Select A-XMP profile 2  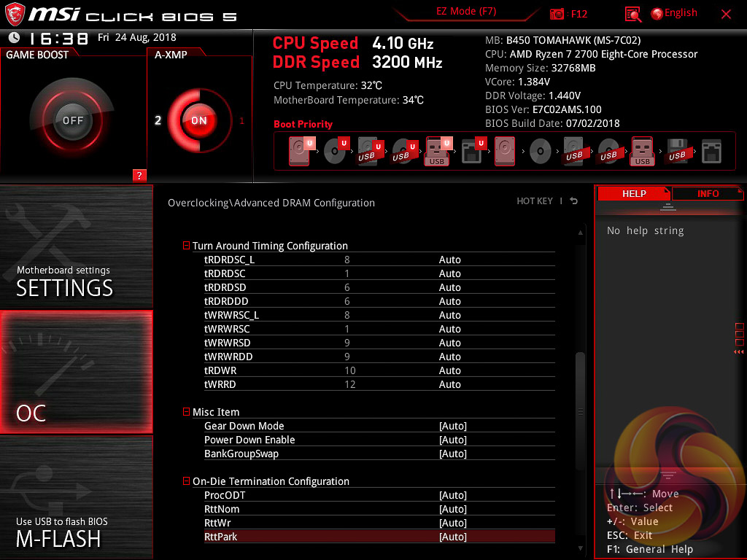158,120
